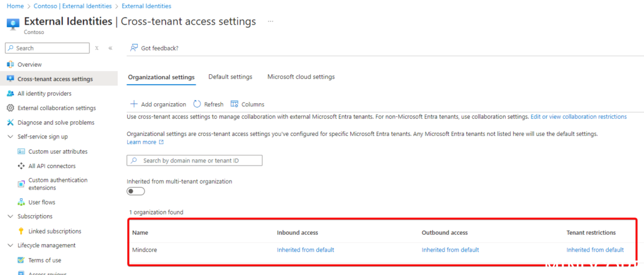Click the Linked subscriptions key icon
Screen dimensions: 644x275
click(21, 232)
